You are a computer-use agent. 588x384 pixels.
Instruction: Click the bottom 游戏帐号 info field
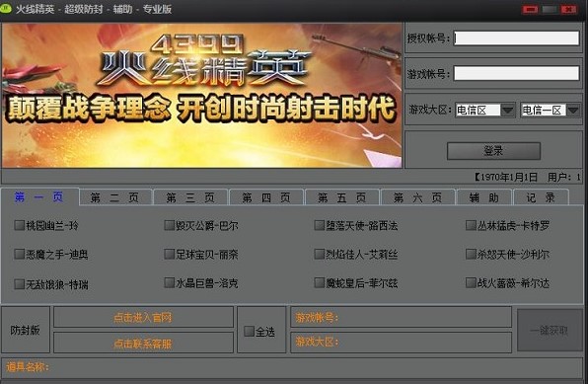point(401,317)
